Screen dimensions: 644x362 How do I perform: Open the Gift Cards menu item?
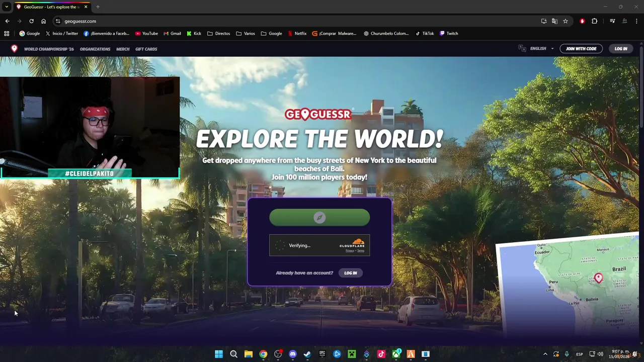click(x=146, y=49)
